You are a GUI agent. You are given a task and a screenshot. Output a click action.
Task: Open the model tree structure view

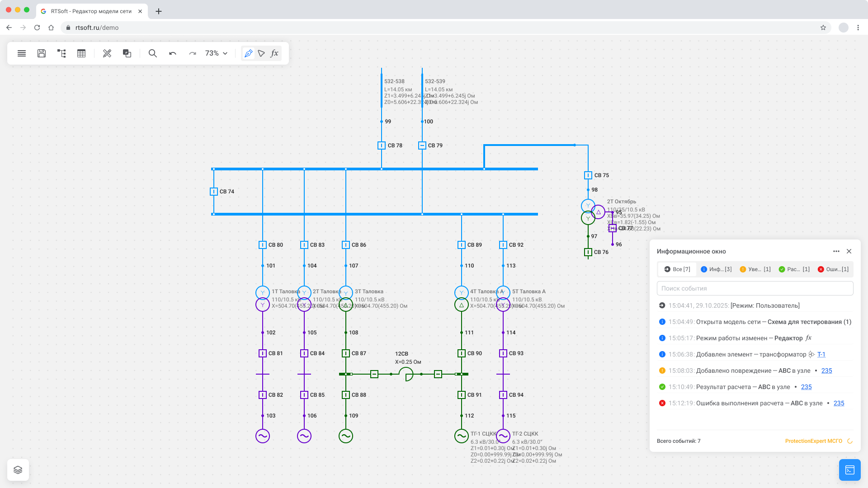[61, 53]
